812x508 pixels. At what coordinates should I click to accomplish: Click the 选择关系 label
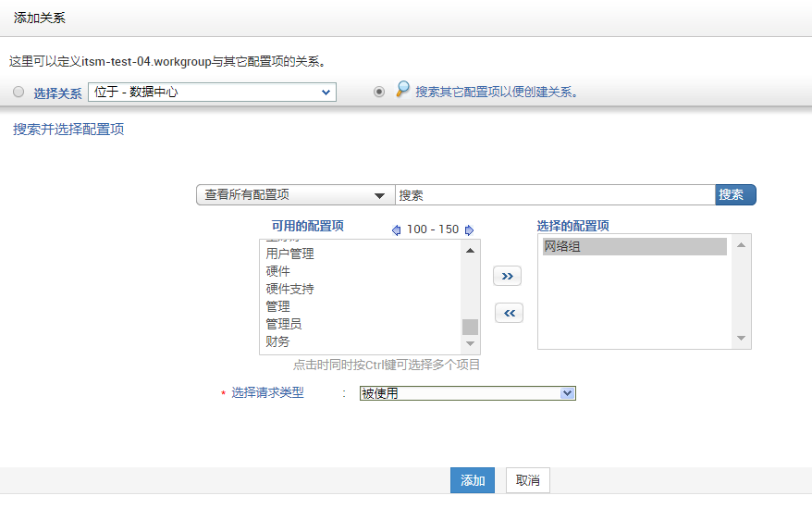coord(58,93)
